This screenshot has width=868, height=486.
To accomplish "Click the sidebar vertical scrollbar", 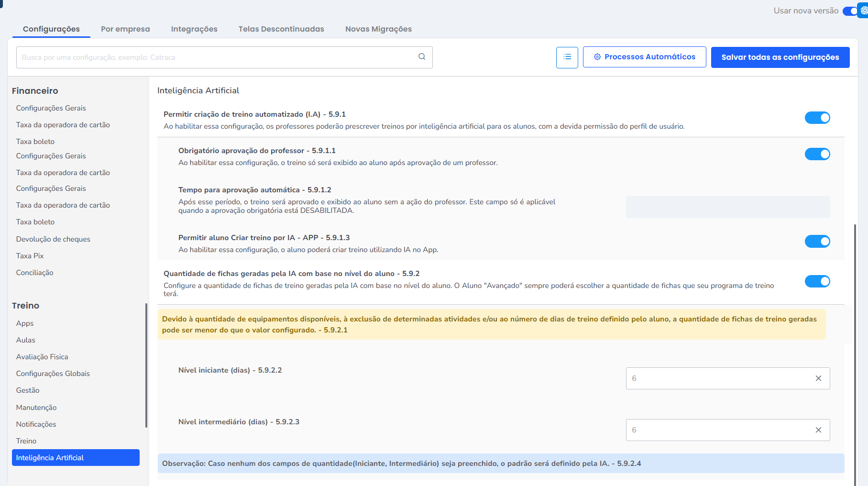I will (146, 365).
